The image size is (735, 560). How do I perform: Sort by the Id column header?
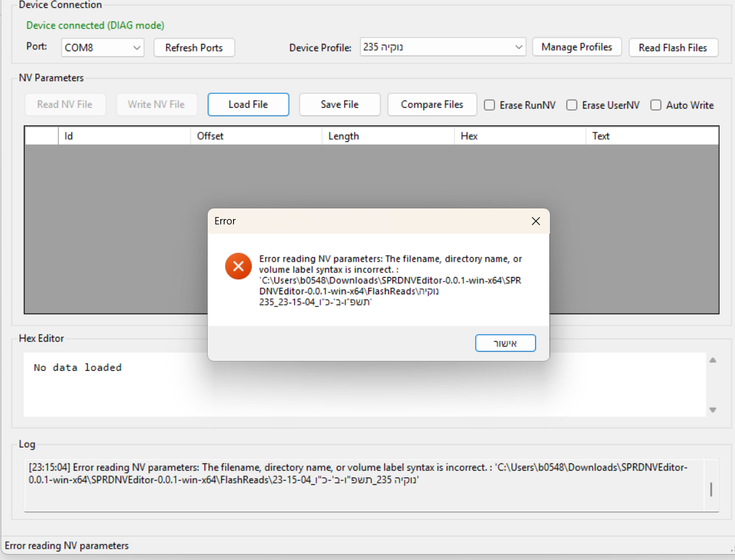(x=124, y=136)
